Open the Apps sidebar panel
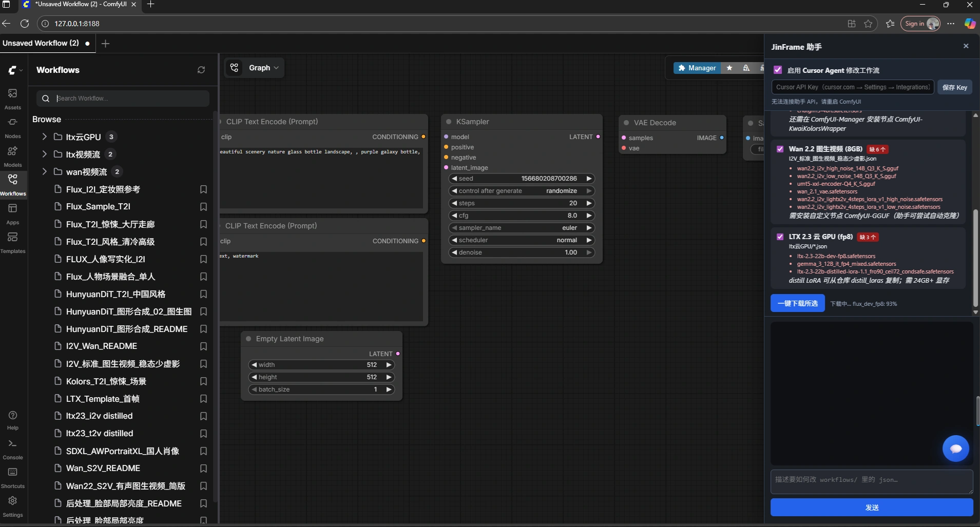 (13, 213)
